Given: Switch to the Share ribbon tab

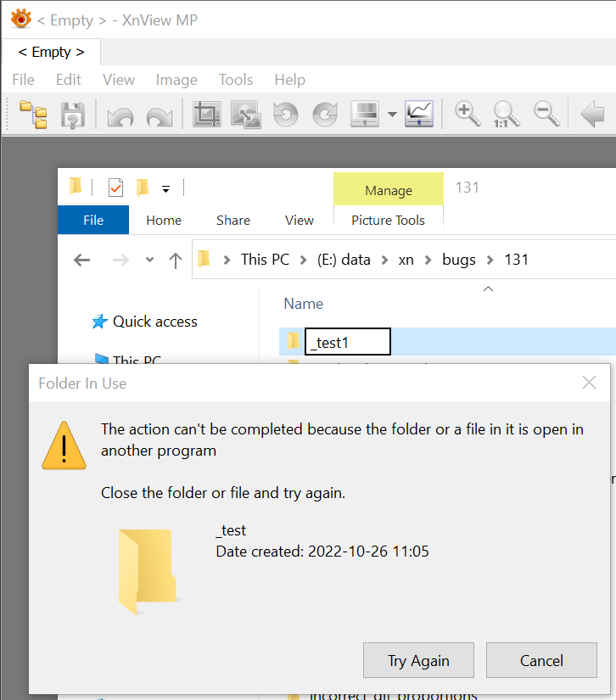Looking at the screenshot, I should pos(232,220).
